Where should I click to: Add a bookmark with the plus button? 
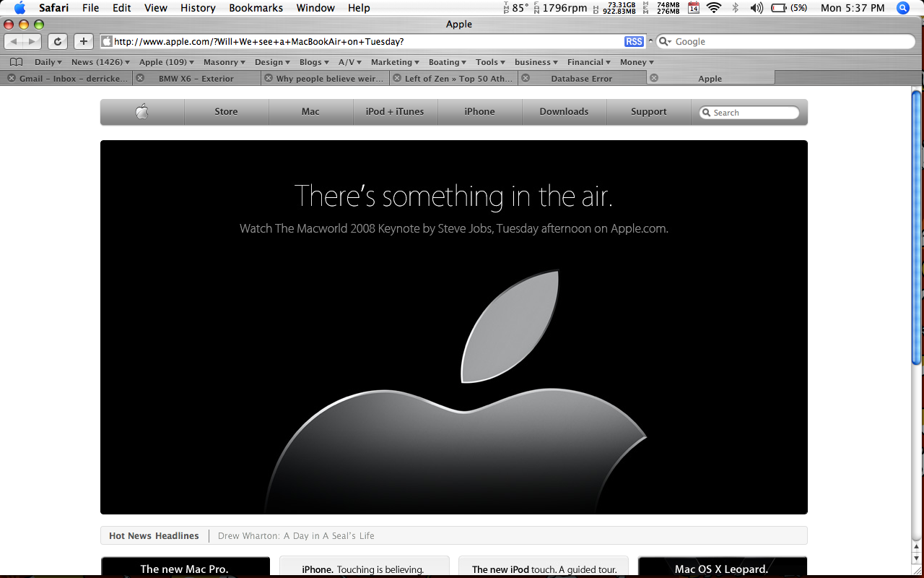(x=84, y=42)
